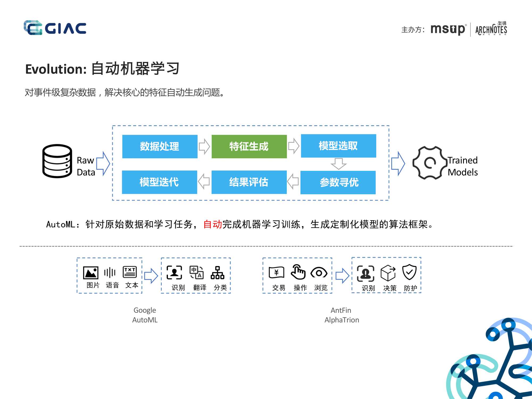Click the hierarchy icon above 分类
The image size is (532, 399).
tap(218, 273)
